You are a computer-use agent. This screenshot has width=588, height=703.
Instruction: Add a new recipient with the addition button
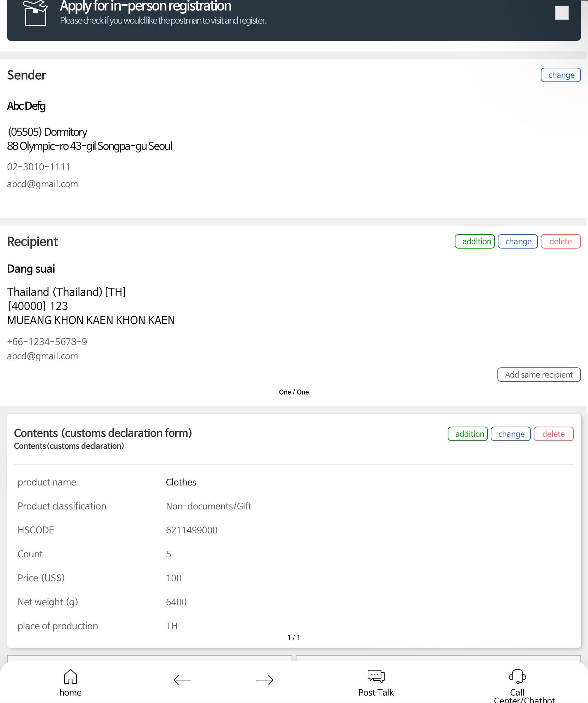click(474, 242)
